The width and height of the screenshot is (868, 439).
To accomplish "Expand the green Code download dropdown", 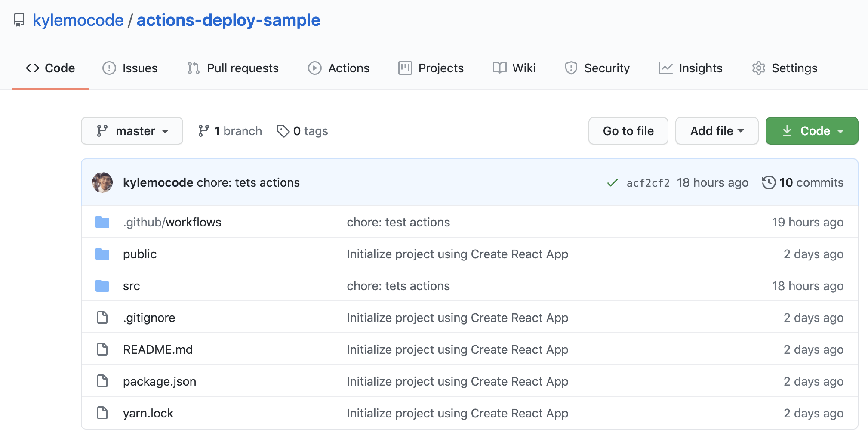I will point(812,131).
